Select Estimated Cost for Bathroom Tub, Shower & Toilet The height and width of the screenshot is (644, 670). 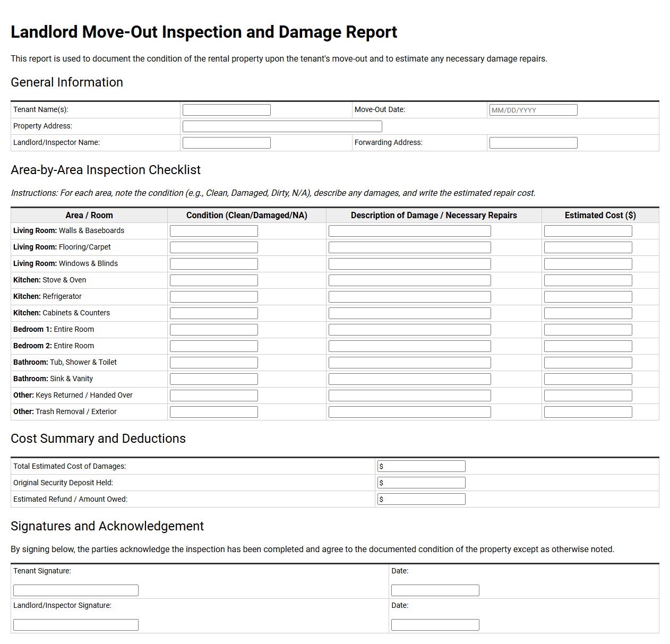coord(588,363)
